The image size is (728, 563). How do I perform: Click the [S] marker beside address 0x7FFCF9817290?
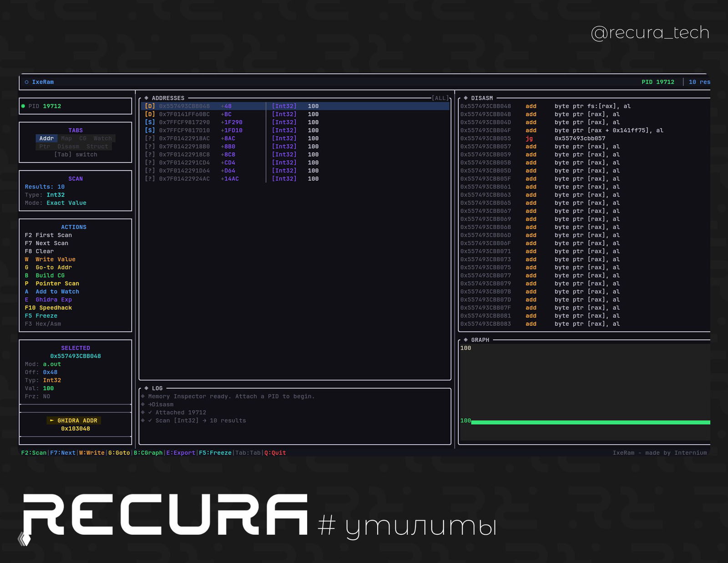pyautogui.click(x=149, y=122)
